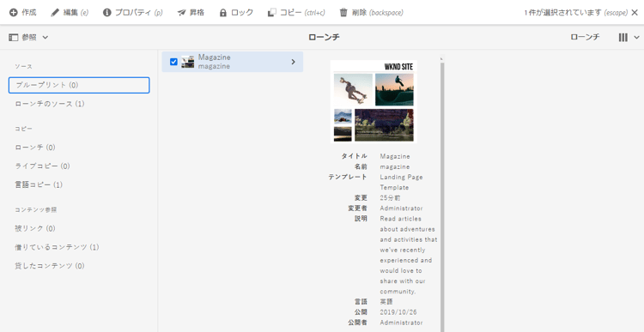Click the WKND SITE preview thumbnail
Image resolution: width=644 pixels, height=332 pixels.
(x=374, y=102)
